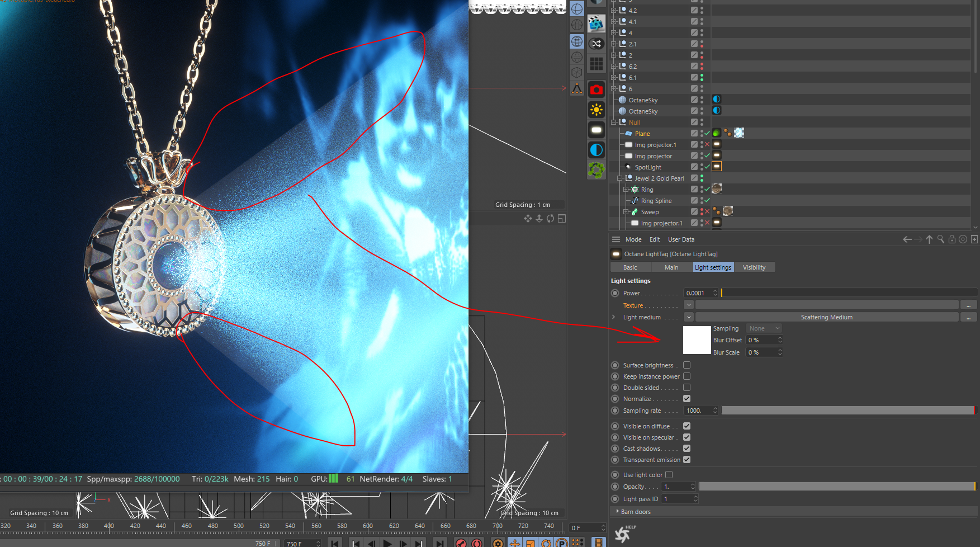This screenshot has height=547, width=980.
Task: Click the cube outline mode icon
Action: [x=577, y=73]
